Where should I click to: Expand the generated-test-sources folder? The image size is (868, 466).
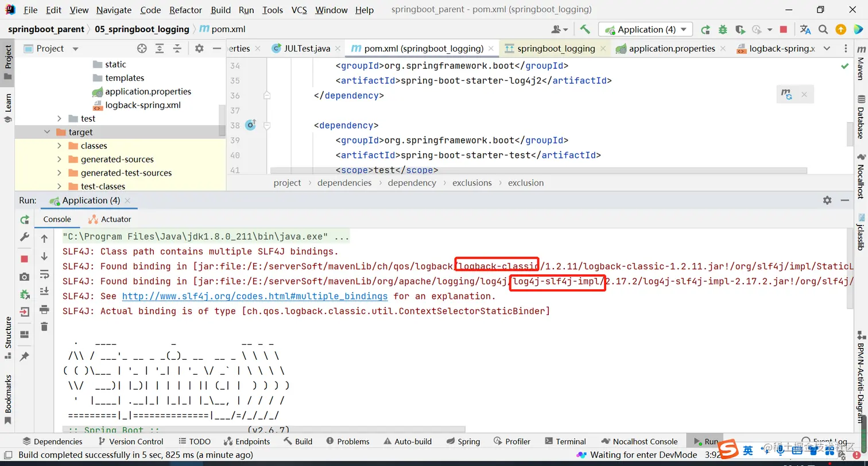(59, 173)
